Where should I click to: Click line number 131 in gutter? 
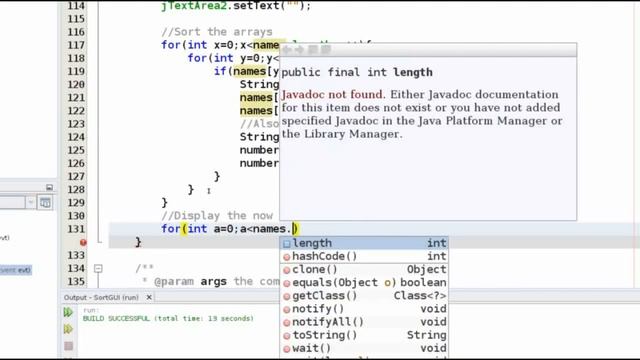(76, 229)
